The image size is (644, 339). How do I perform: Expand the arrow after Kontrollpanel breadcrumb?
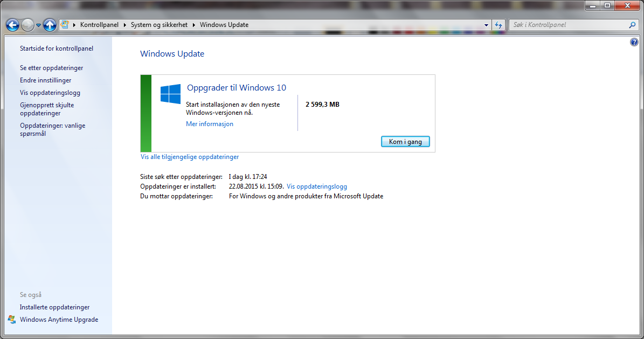coord(125,25)
